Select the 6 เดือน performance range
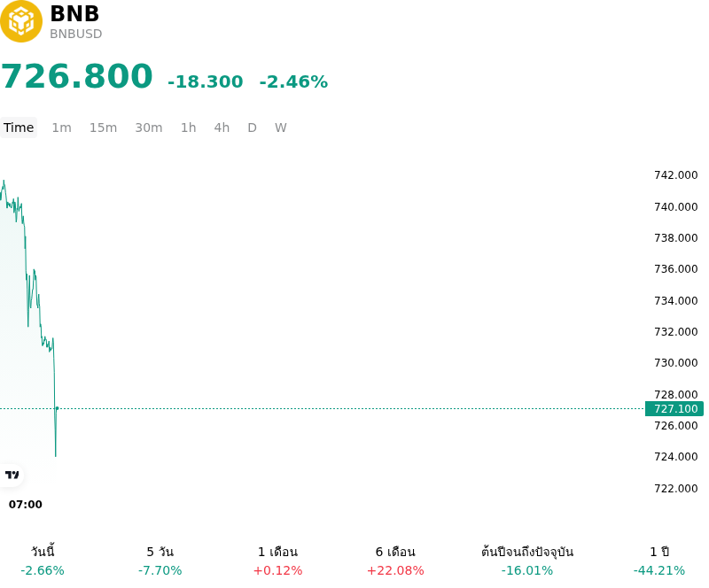The image size is (709, 588). [395, 561]
